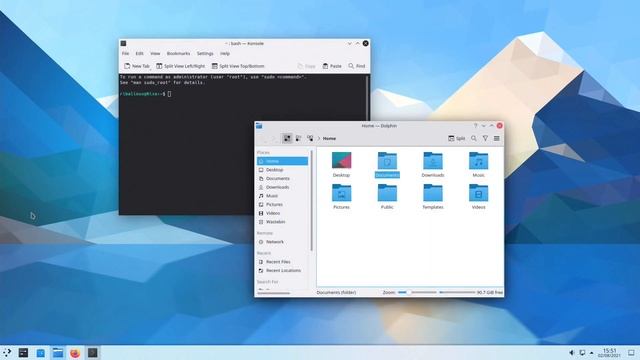Click the search magnifier icon in Dolphin

473,138
